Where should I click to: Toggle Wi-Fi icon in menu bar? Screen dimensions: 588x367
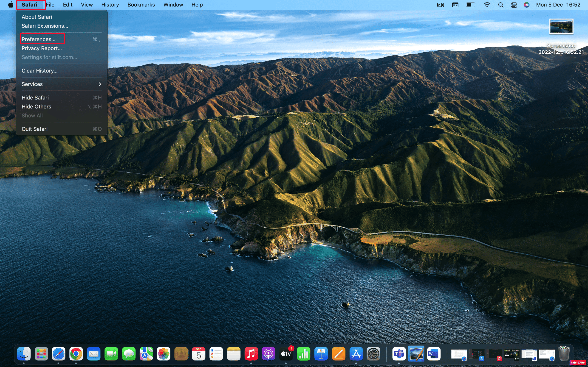tap(486, 5)
